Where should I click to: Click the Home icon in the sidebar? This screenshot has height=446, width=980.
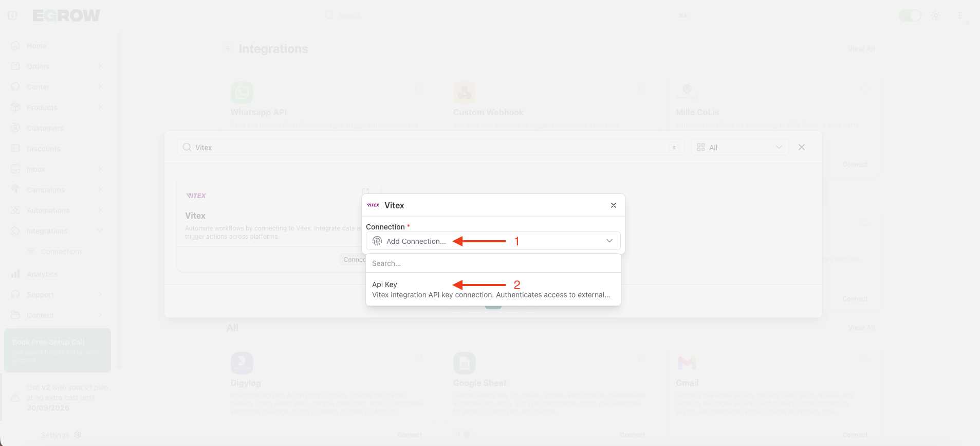tap(15, 46)
